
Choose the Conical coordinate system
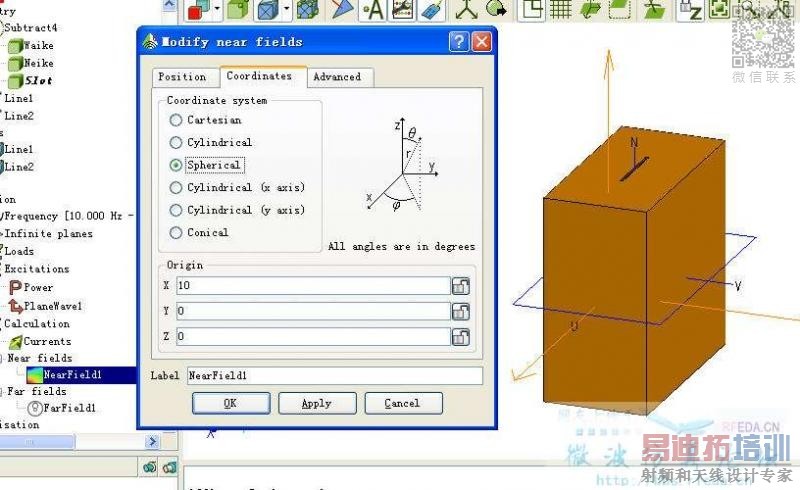click(176, 233)
